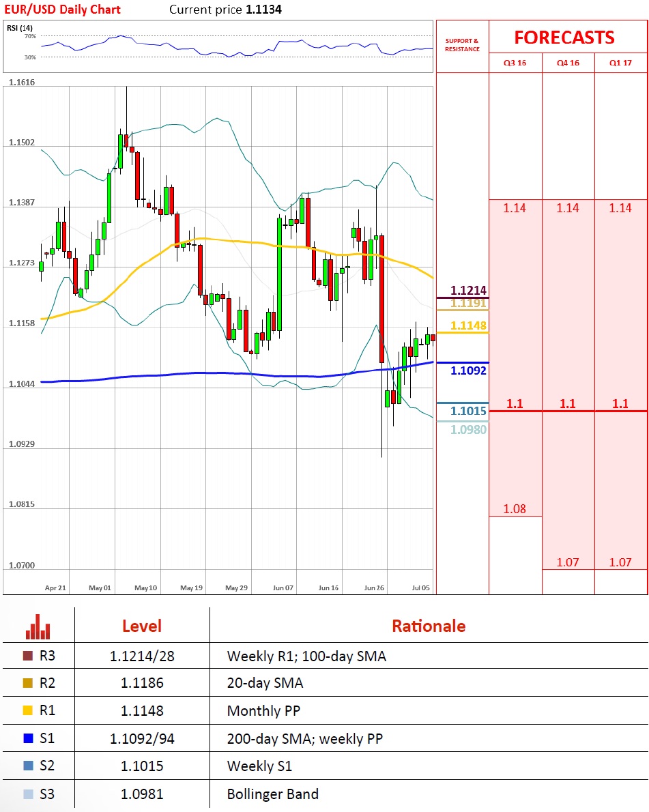The height and width of the screenshot is (812, 649).
Task: Click the 1.07 forecast value under Q4 16
Action: coord(568,562)
